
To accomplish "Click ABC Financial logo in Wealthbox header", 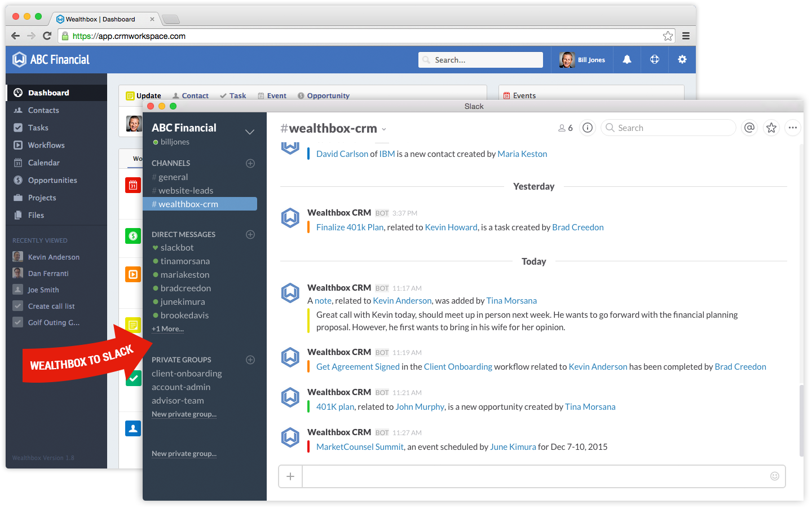I will pos(51,59).
